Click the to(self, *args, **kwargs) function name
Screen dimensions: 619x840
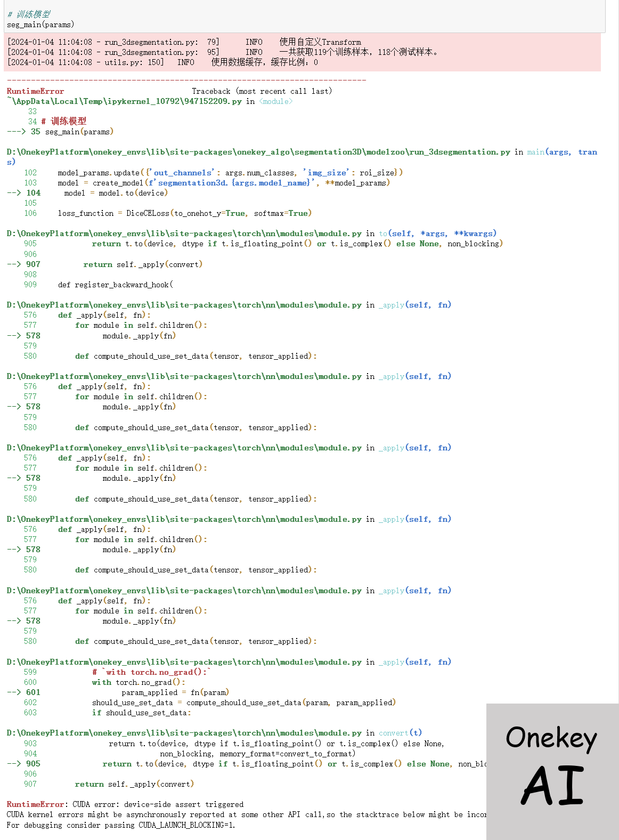(x=437, y=233)
